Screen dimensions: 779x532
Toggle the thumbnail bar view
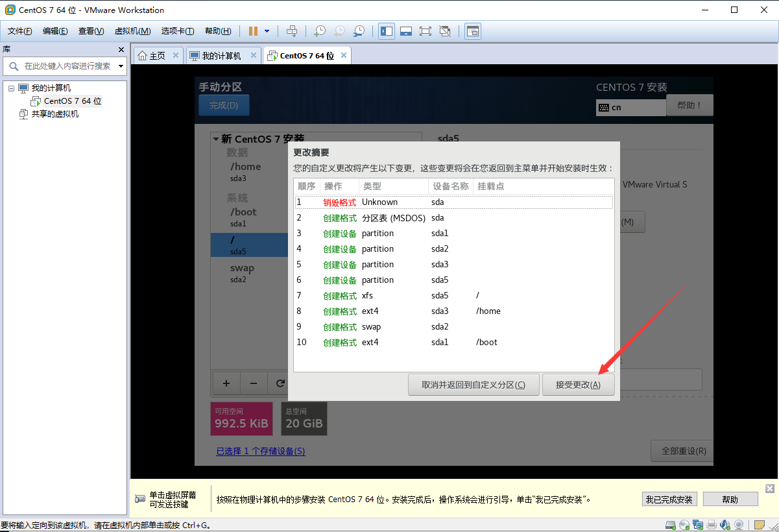406,31
